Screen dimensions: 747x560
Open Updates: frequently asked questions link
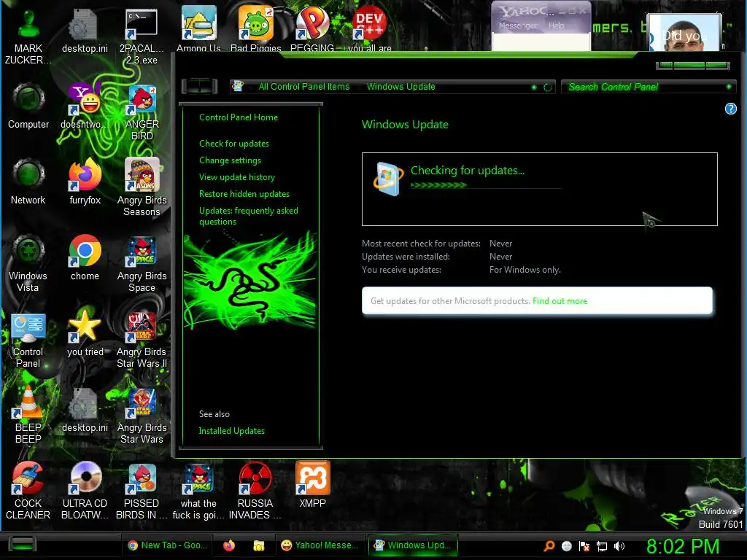[x=248, y=216]
